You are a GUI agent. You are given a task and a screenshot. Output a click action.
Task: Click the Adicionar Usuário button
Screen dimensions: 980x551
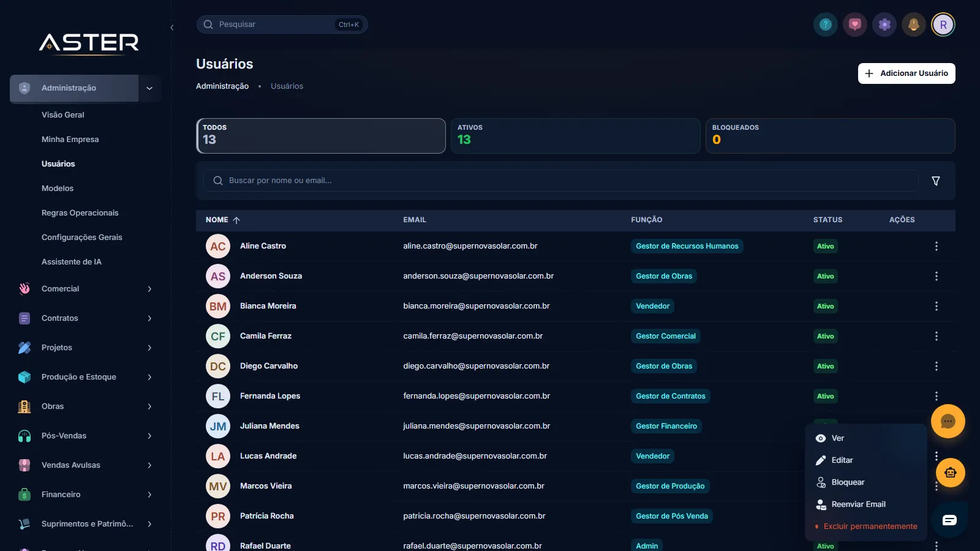[907, 73]
